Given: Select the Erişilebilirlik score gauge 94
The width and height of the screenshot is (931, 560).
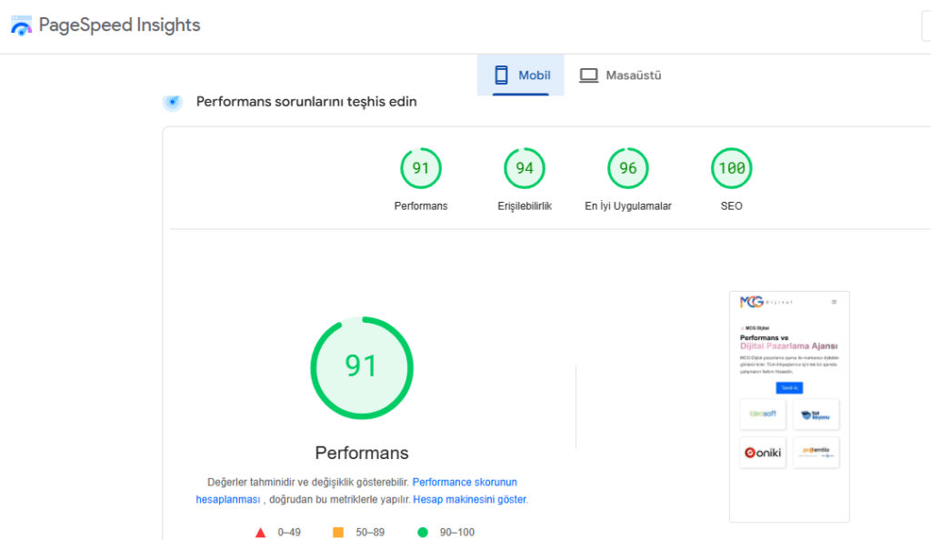Looking at the screenshot, I should tap(525, 168).
